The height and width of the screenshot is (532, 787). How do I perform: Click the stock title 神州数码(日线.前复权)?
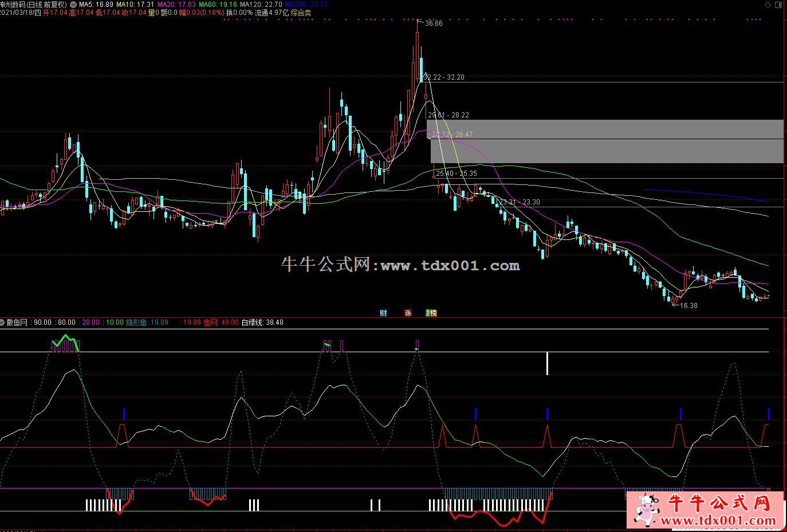pyautogui.click(x=34, y=4)
